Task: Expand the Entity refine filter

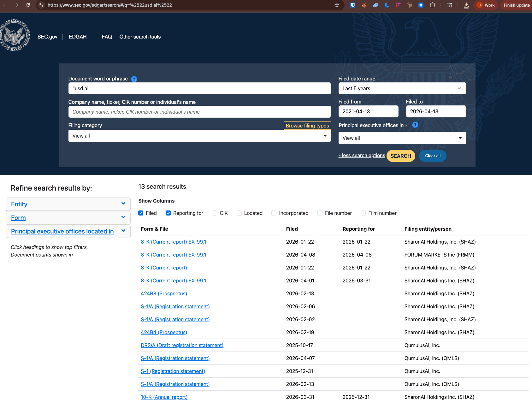Action: point(68,204)
